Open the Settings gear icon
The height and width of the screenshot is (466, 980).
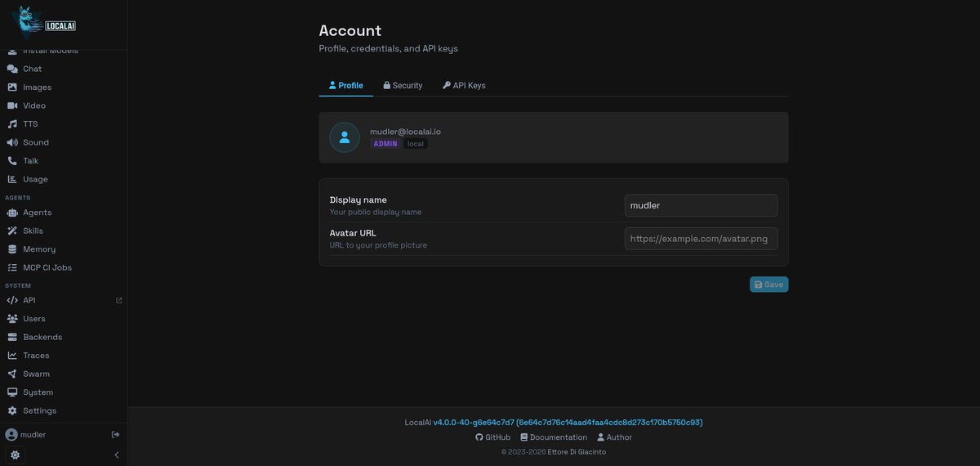(x=12, y=410)
